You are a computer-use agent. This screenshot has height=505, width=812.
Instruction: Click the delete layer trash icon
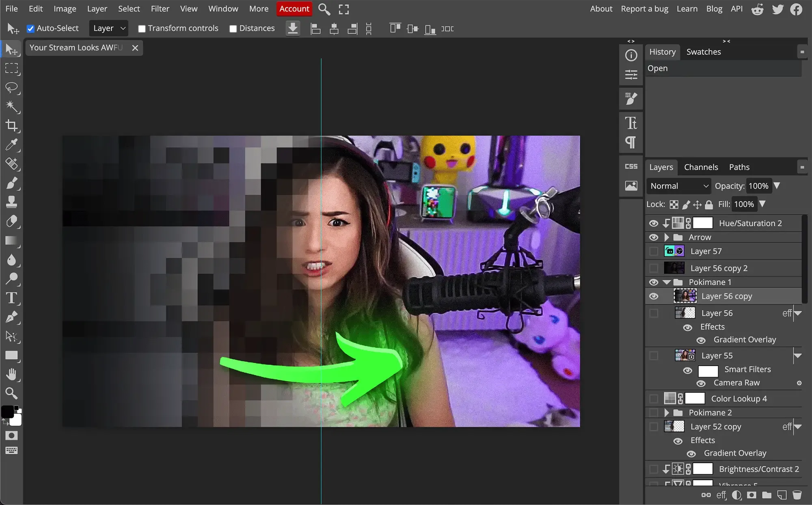pyautogui.click(x=797, y=495)
